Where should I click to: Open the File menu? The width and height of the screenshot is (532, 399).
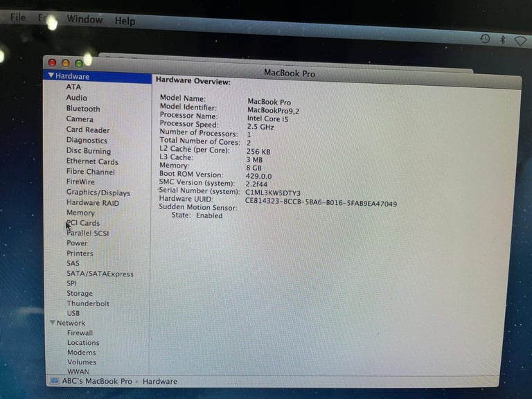17,17
